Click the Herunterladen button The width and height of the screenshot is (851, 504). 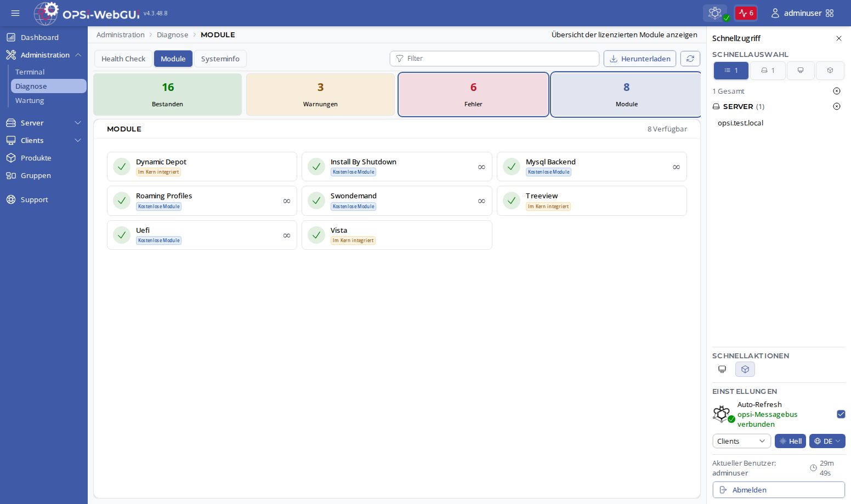[640, 59]
